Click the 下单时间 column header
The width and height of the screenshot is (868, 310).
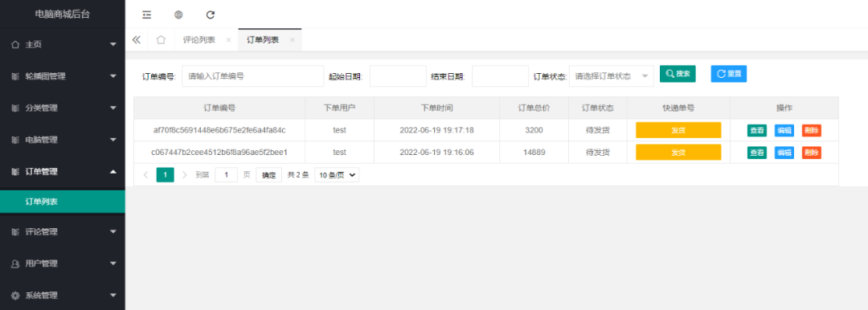point(436,108)
